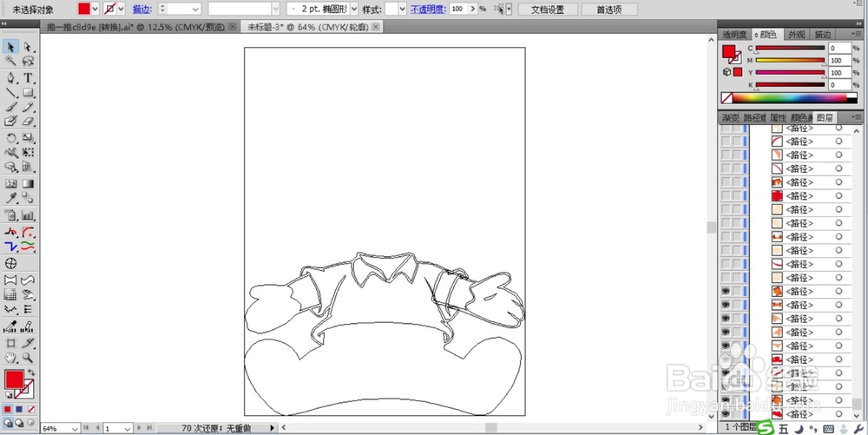Open the 样式 graphic style dropdown

point(403,9)
